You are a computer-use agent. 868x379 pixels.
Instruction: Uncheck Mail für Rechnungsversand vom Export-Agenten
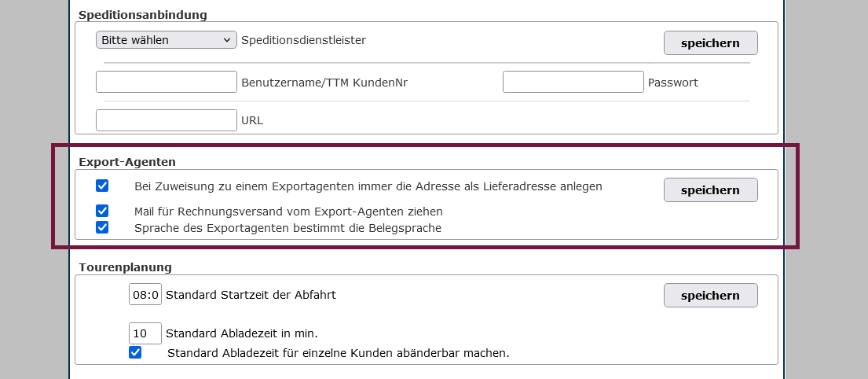pyautogui.click(x=102, y=211)
